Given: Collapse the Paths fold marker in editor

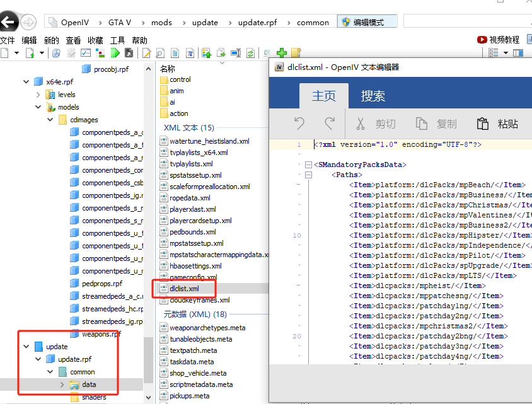Looking at the screenshot, I should [308, 175].
